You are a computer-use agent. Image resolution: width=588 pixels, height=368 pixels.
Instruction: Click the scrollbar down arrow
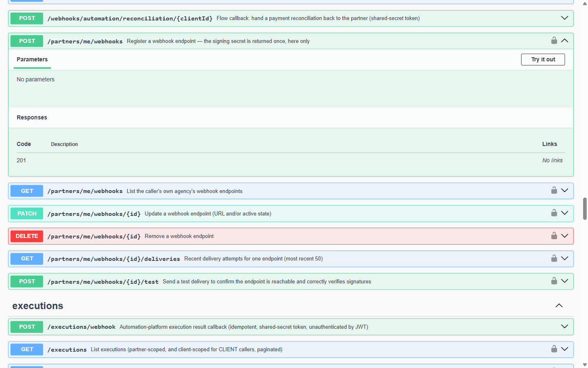[585, 365]
